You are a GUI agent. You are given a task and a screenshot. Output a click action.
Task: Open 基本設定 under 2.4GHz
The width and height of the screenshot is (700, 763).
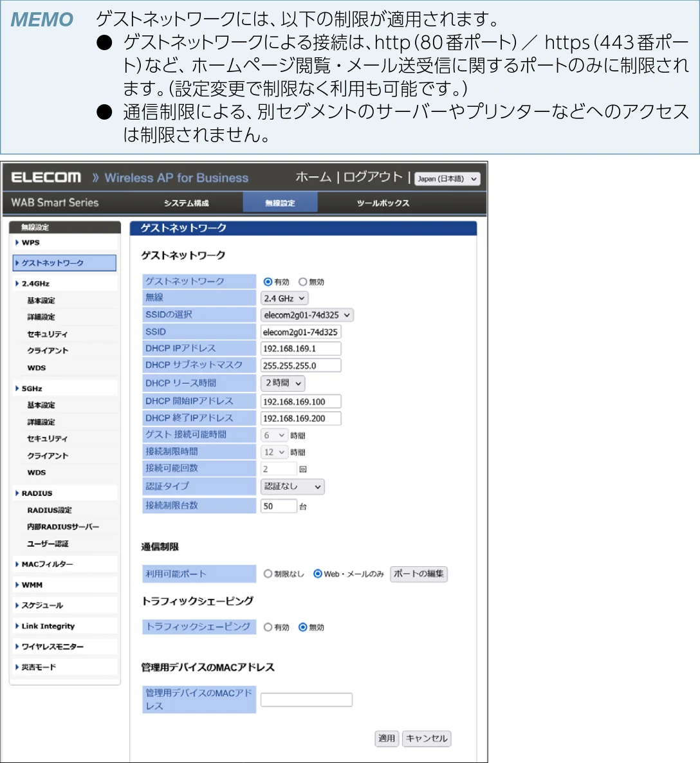(x=41, y=300)
